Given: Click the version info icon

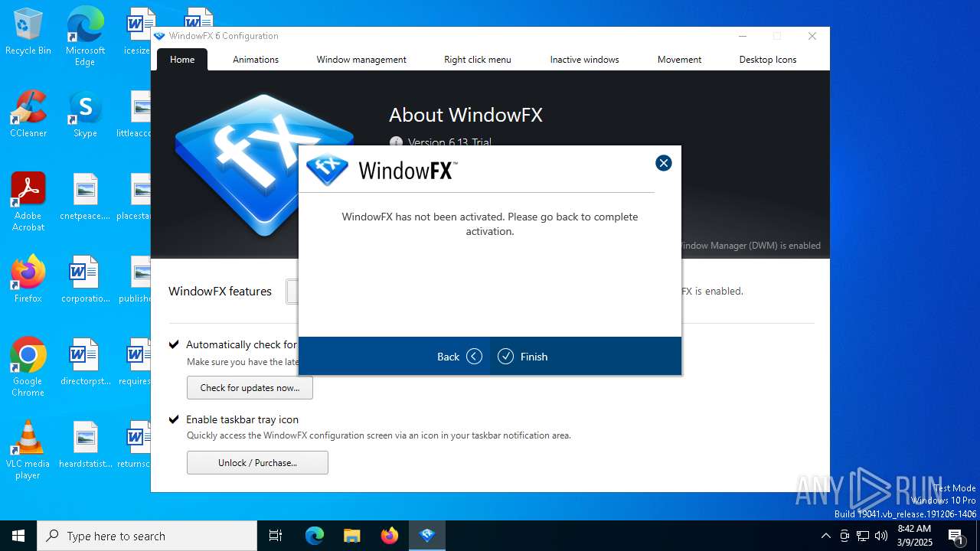Looking at the screenshot, I should pyautogui.click(x=396, y=142).
